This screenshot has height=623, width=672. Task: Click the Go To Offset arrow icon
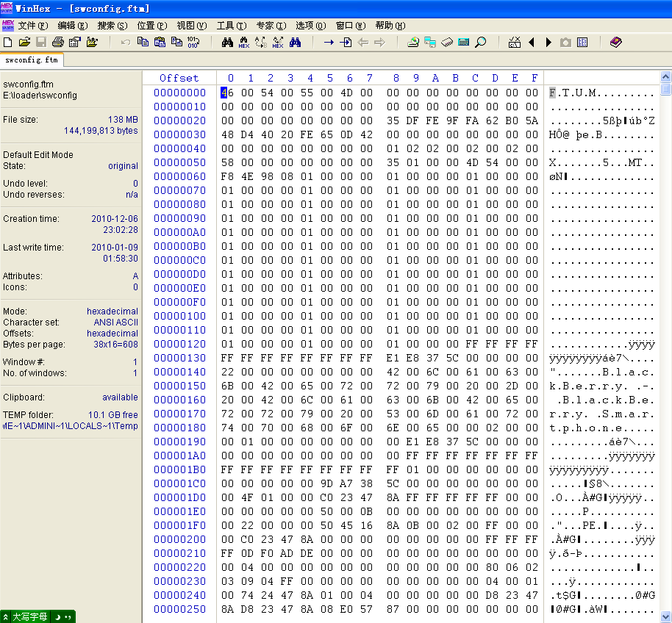coord(329,42)
